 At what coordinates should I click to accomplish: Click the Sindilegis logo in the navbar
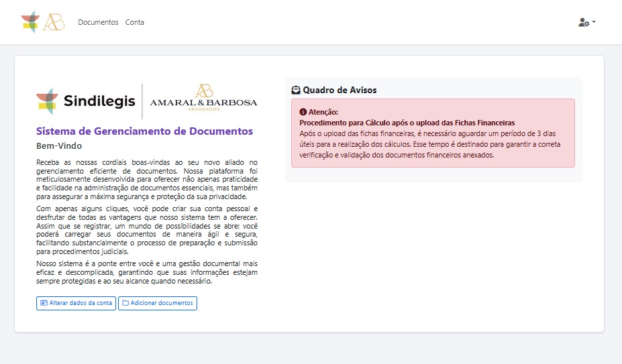31,22
